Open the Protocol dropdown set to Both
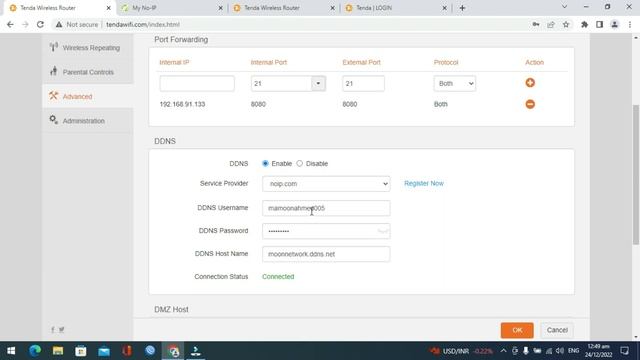640x360 pixels. pyautogui.click(x=455, y=83)
